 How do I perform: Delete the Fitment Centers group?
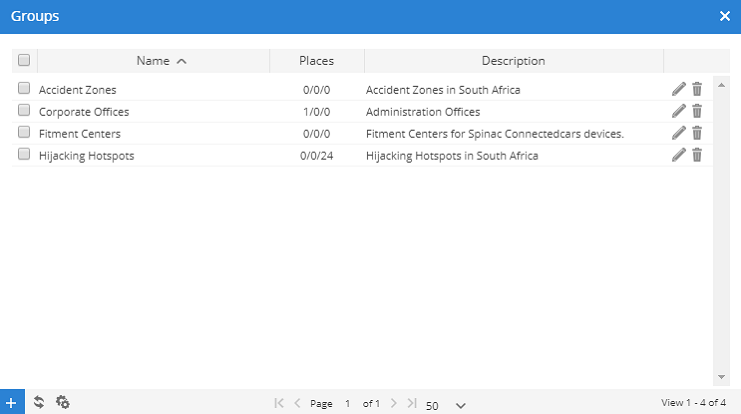click(x=697, y=133)
